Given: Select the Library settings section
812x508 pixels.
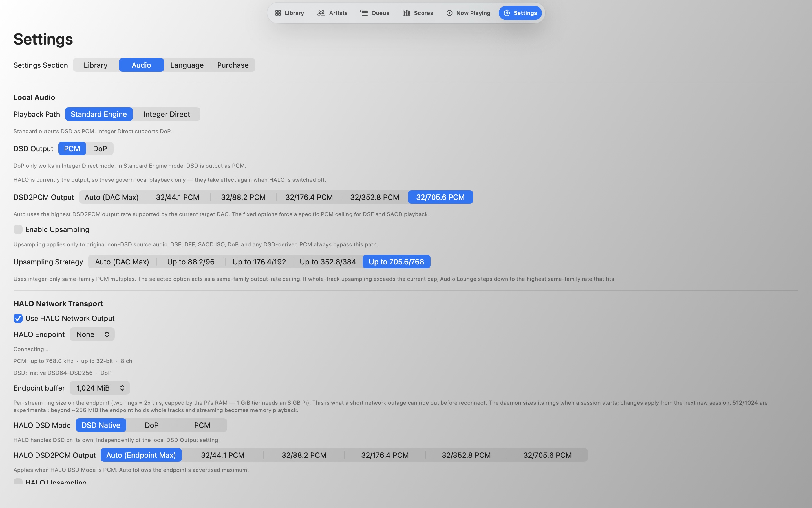Looking at the screenshot, I should tap(96, 65).
